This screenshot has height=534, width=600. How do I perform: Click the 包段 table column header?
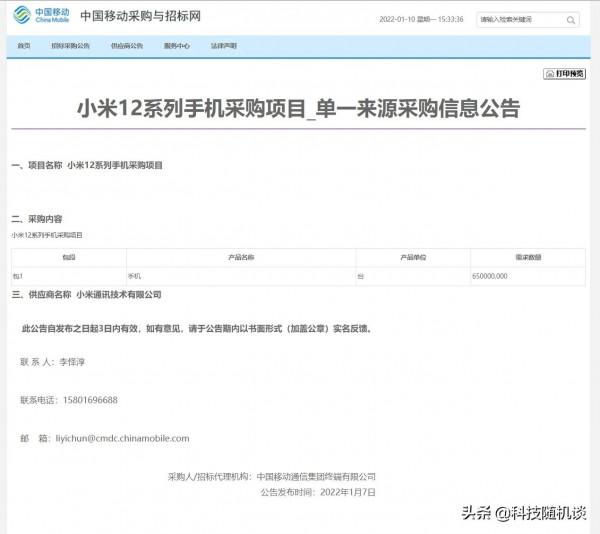click(69, 257)
